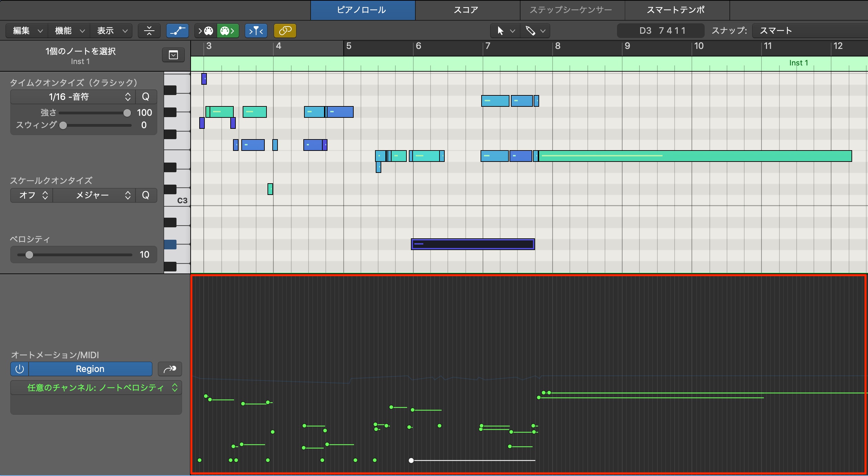Open the scale quantize オフ dropdown
This screenshot has width=868, height=476.
31,195
